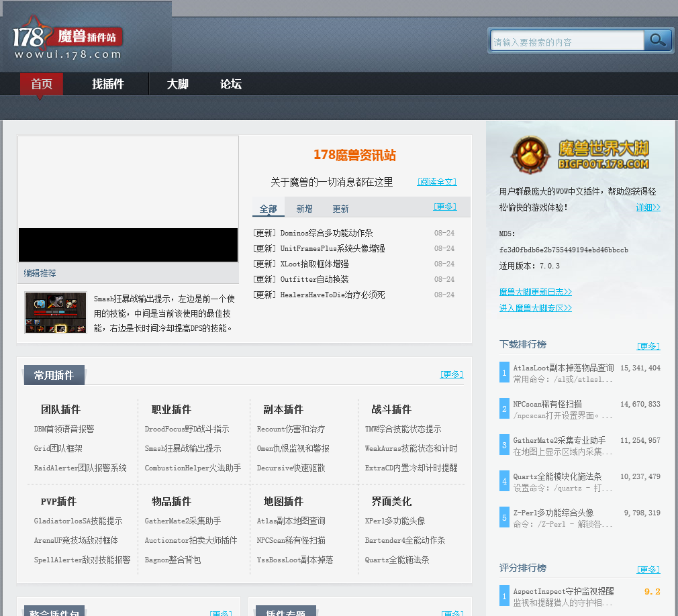Open 论坛 navigation item

[231, 84]
